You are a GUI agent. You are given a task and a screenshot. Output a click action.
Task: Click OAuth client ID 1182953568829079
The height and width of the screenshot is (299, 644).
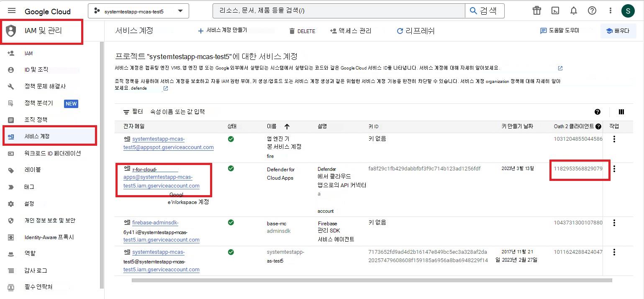click(578, 169)
